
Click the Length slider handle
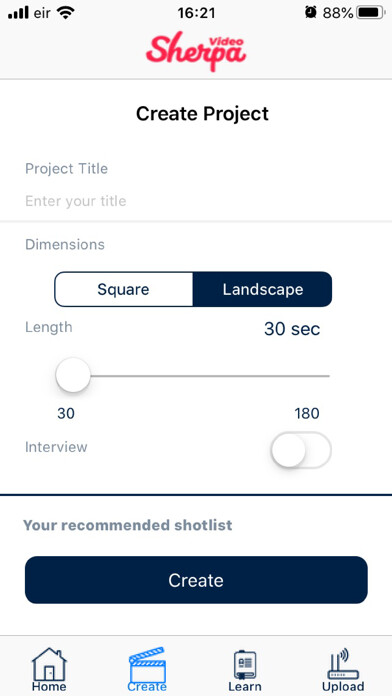(73, 376)
